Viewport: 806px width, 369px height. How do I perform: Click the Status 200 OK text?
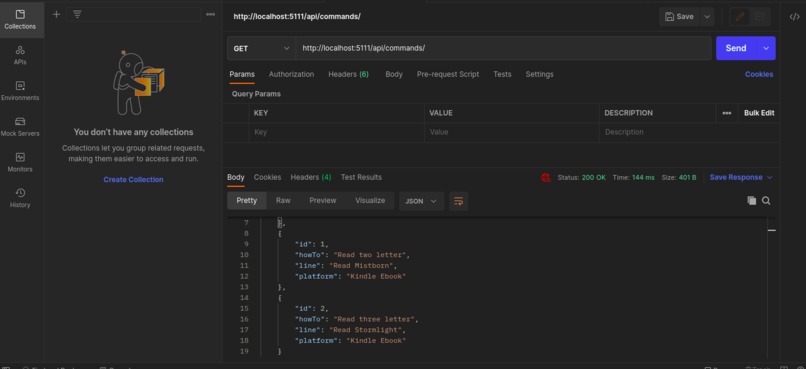pos(581,177)
